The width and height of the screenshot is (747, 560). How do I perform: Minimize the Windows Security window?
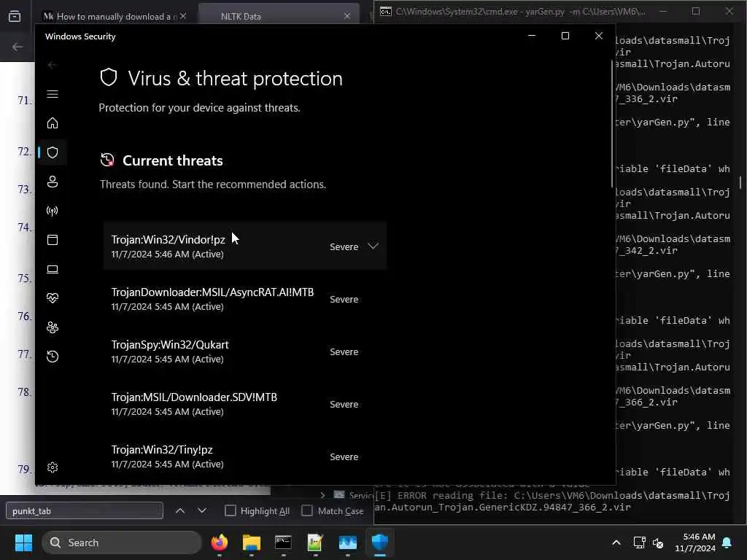(532, 36)
